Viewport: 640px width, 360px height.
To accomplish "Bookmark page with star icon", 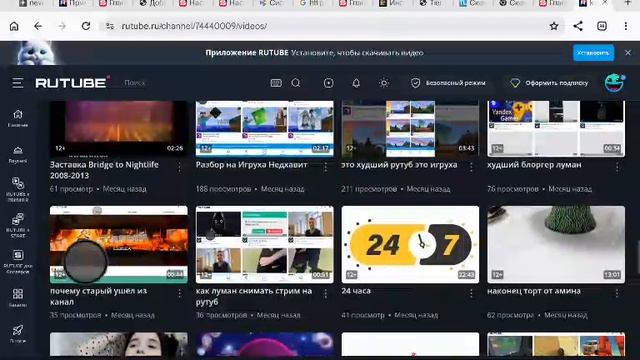I will [553, 26].
